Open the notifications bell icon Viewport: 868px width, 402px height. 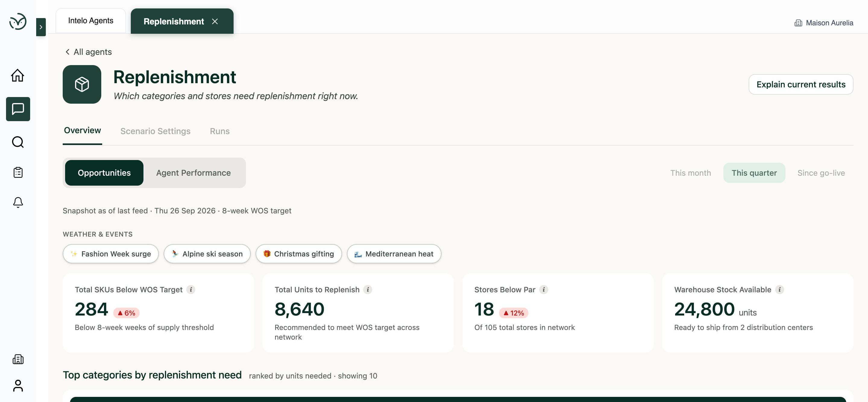18,203
